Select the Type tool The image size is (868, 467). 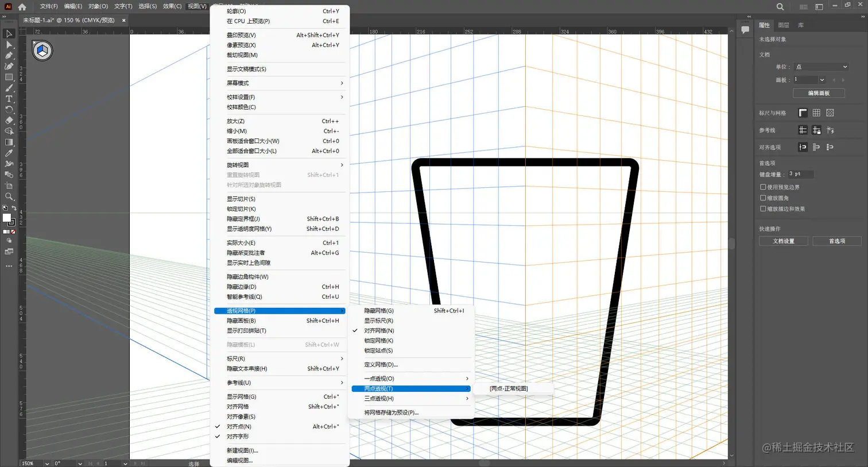click(9, 99)
